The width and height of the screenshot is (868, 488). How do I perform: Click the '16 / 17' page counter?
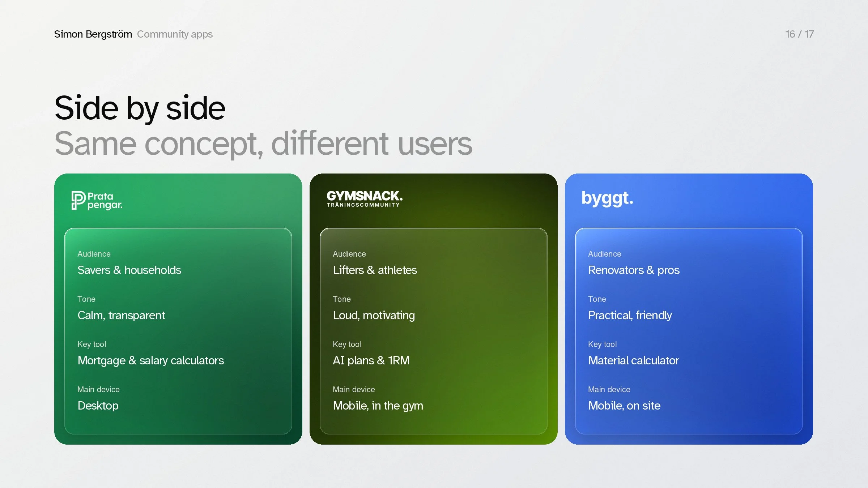(799, 34)
